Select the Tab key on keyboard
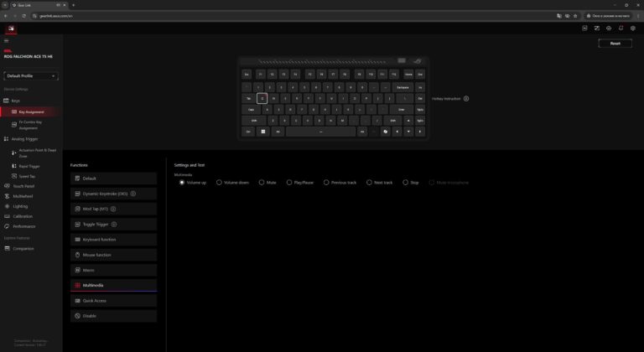Image resolution: width=644 pixels, height=352 pixels. pyautogui.click(x=248, y=99)
